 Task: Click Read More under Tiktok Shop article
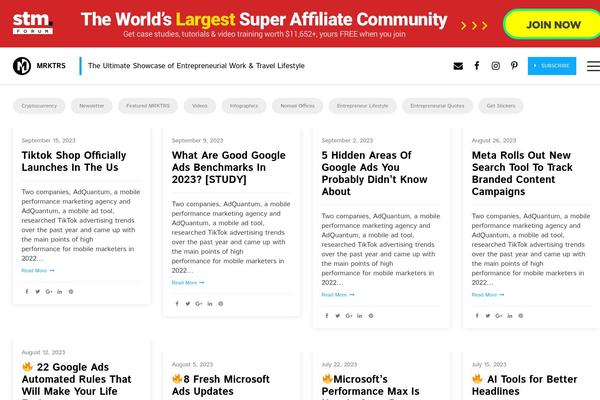point(38,270)
